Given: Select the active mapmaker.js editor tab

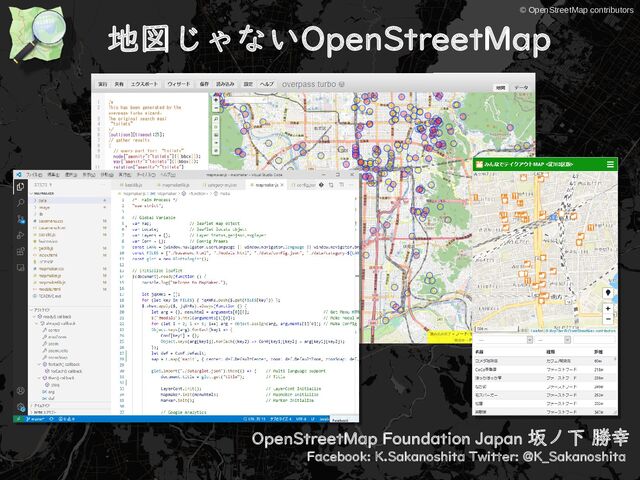Looking at the screenshot, I should [264, 185].
